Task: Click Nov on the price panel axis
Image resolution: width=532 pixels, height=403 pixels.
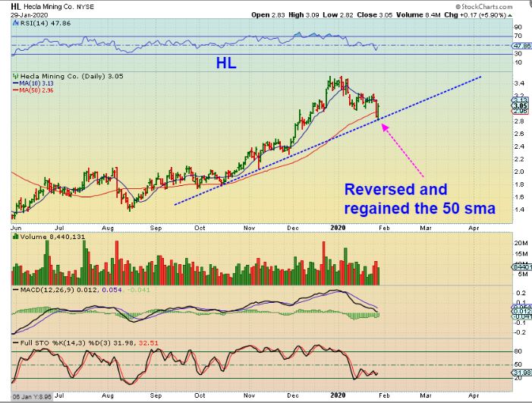Action: (x=250, y=228)
